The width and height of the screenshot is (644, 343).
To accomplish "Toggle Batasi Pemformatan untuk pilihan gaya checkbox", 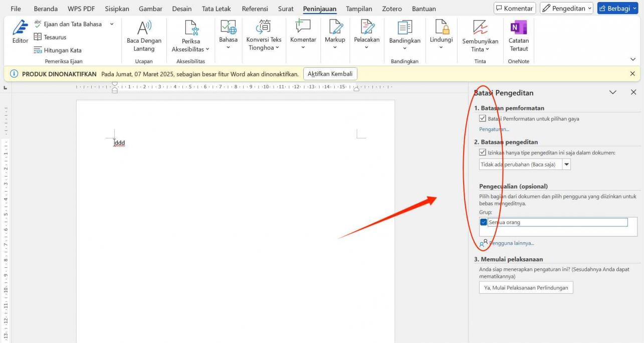I will pos(483,119).
